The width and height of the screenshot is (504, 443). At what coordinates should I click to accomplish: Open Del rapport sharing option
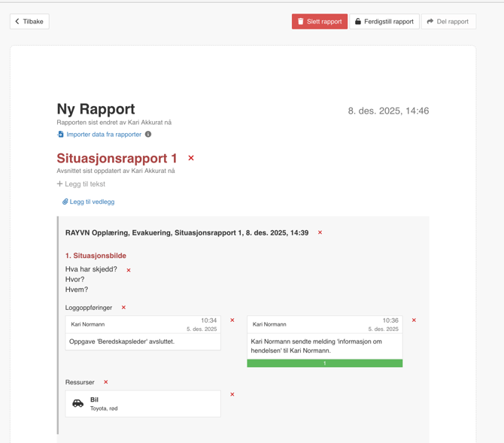[448, 22]
